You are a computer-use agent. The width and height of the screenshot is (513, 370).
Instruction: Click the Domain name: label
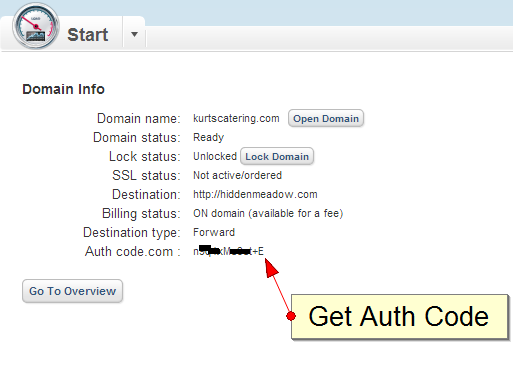click(x=139, y=118)
